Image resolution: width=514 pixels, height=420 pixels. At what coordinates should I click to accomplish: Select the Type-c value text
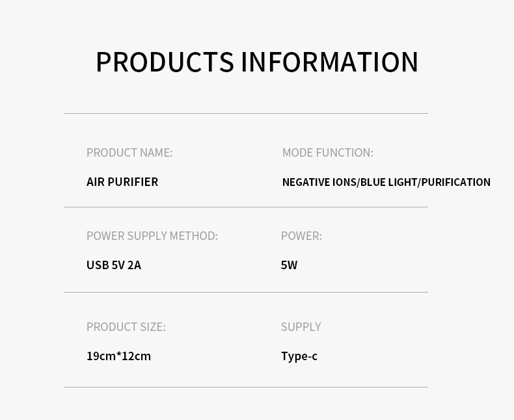point(299,356)
